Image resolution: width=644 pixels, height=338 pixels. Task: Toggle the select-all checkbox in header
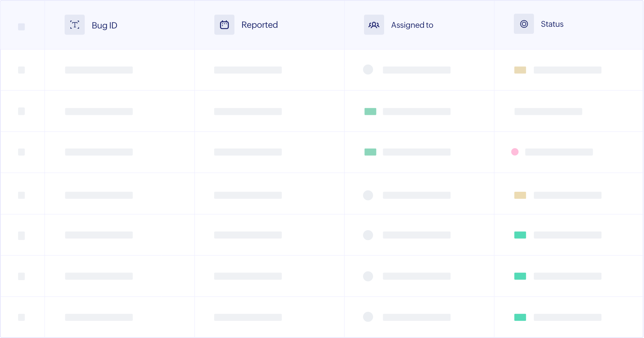21,27
